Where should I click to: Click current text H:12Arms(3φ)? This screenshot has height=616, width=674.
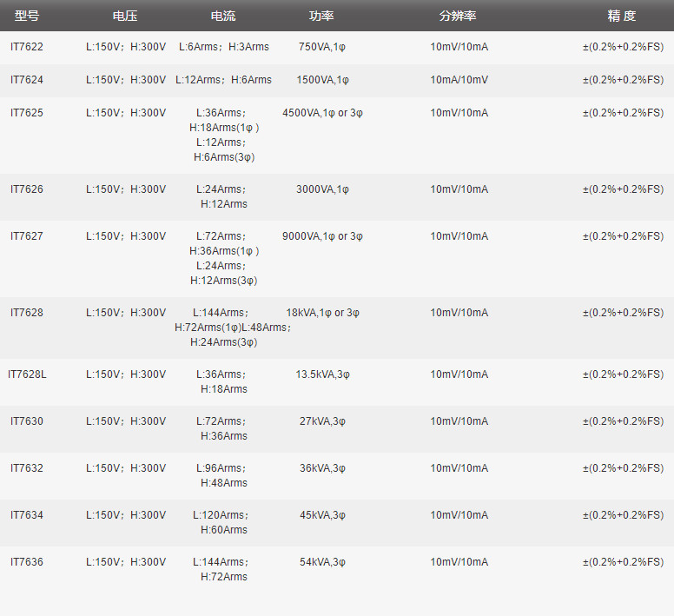(224, 281)
